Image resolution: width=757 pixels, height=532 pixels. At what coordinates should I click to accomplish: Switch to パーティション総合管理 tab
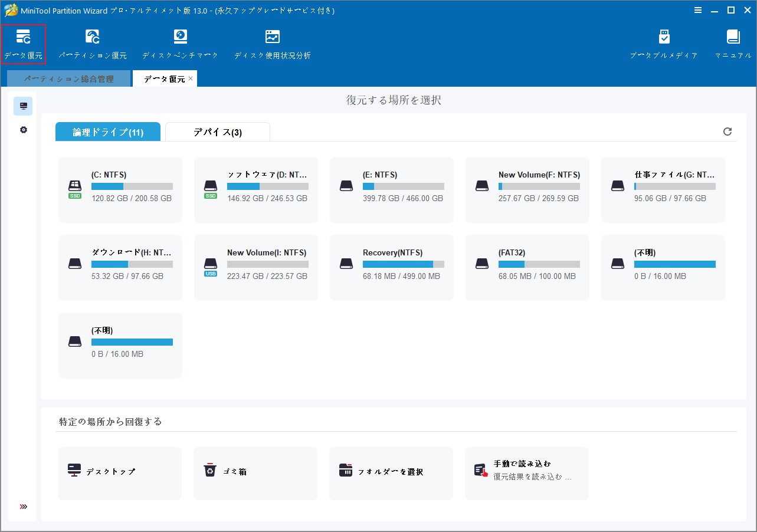pyautogui.click(x=68, y=78)
